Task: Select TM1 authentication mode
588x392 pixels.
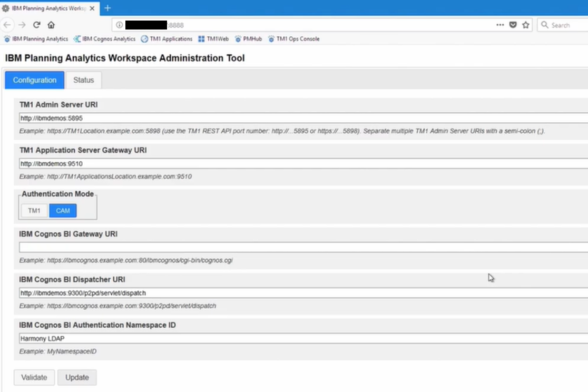Action: 34,210
